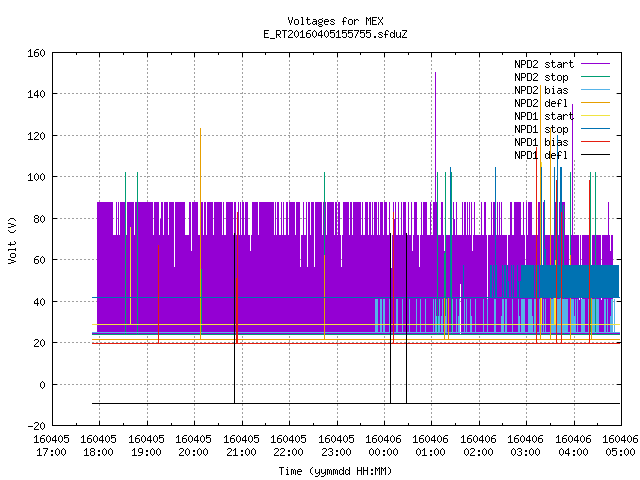
Task: Click the 'NPD1 bias' legend label
Action: pyautogui.click(x=541, y=142)
